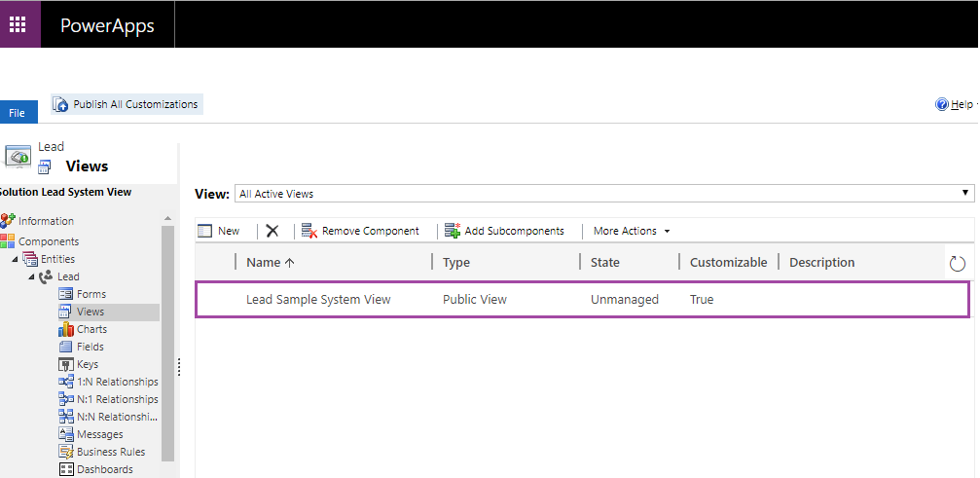
Task: Sort by Customizable column header
Action: [728, 263]
